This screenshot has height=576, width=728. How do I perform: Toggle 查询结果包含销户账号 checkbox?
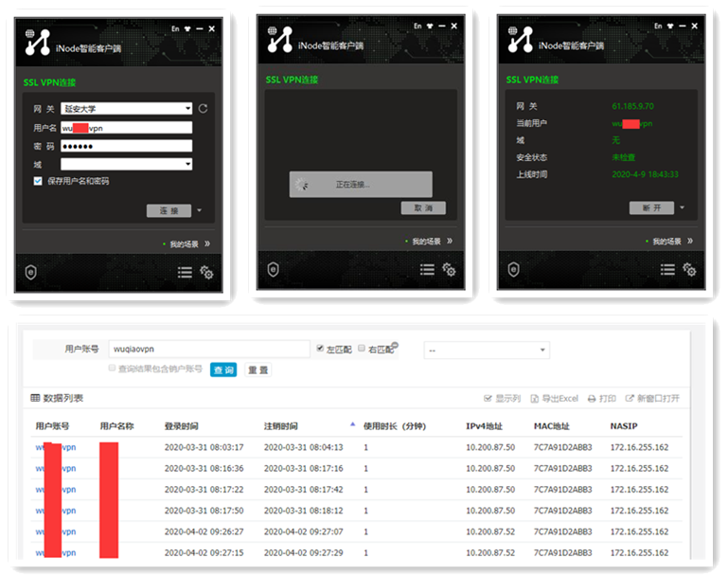[112, 369]
